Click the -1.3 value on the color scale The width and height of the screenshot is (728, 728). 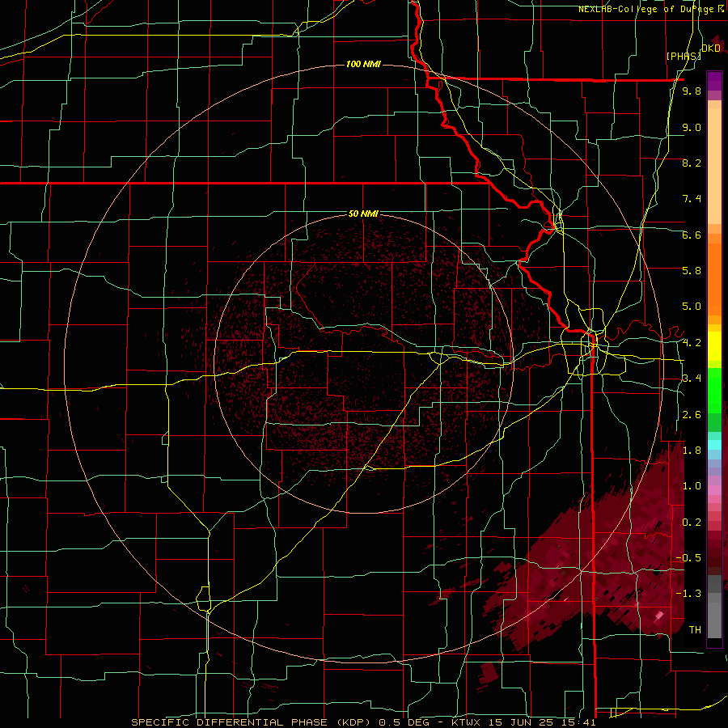click(688, 594)
